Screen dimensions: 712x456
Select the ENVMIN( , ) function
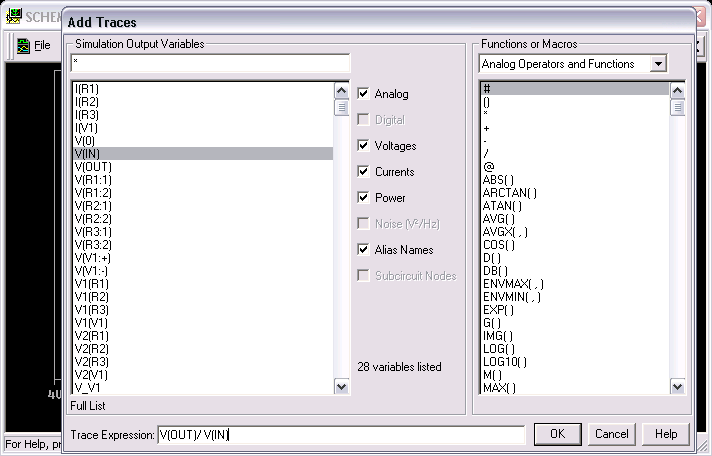pos(575,297)
